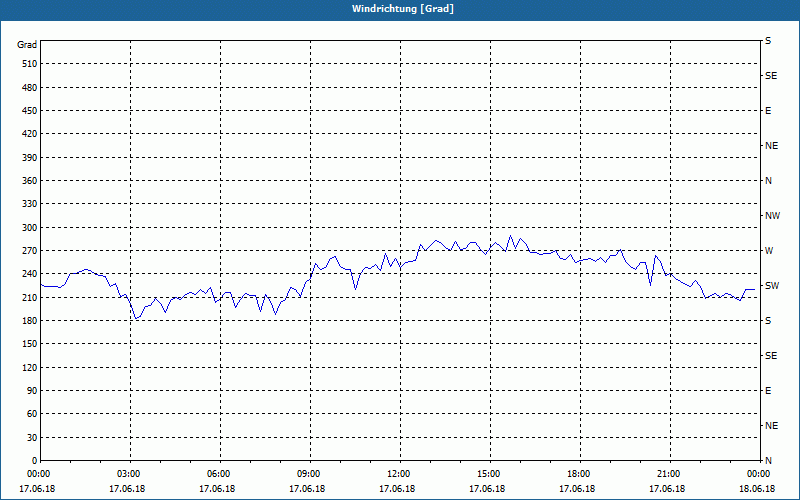Click the "15:00" time label

(x=490, y=474)
